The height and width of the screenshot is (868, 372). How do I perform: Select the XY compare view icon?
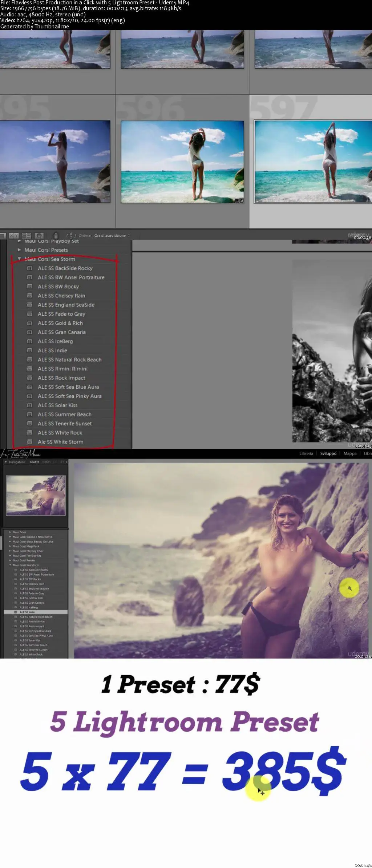(14, 236)
